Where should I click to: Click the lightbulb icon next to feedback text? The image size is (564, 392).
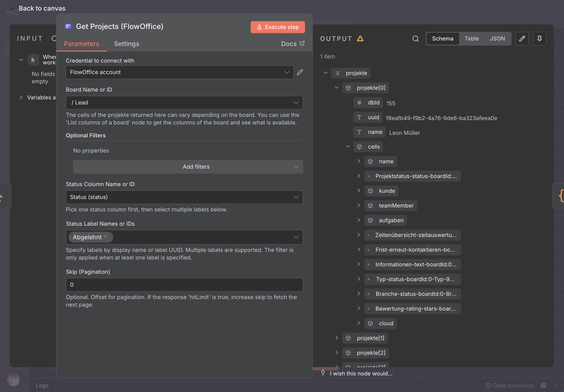point(323,373)
